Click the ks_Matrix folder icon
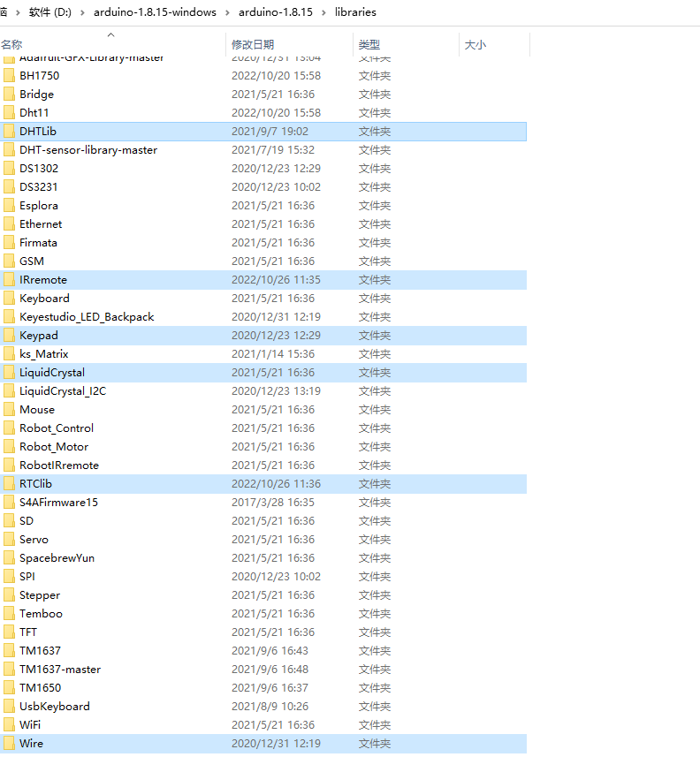 pyautogui.click(x=9, y=354)
